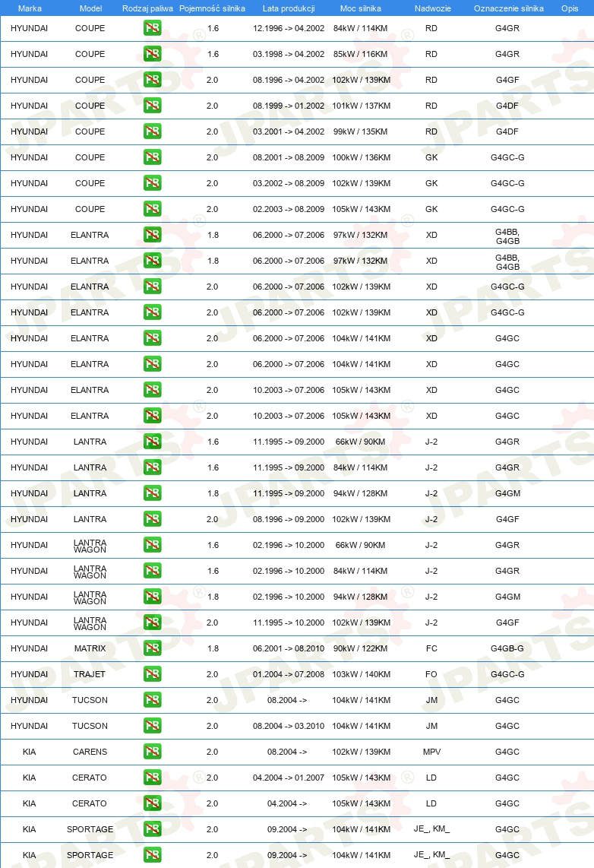Click fuel icon in COUPE 85kW / 116KM row

click(x=152, y=54)
